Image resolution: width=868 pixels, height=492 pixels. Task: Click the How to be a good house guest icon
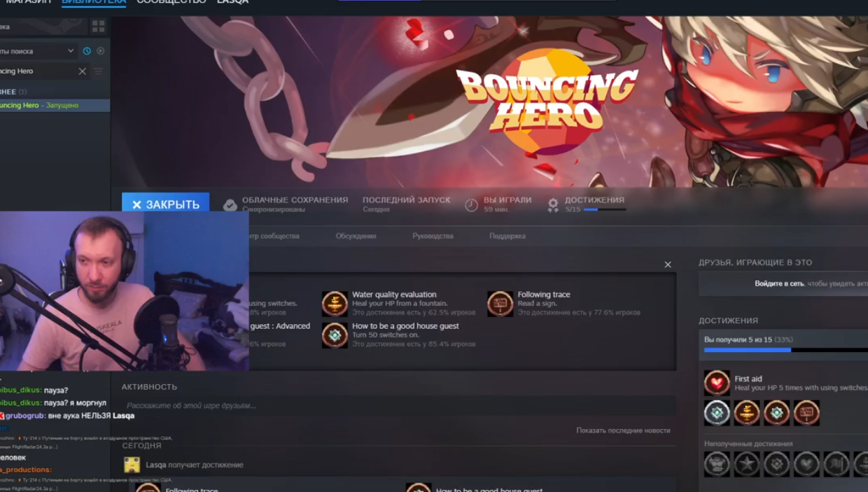335,335
